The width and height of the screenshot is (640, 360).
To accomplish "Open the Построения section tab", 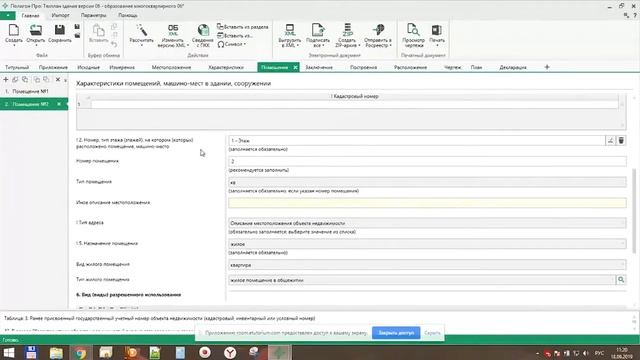I will tap(363, 67).
